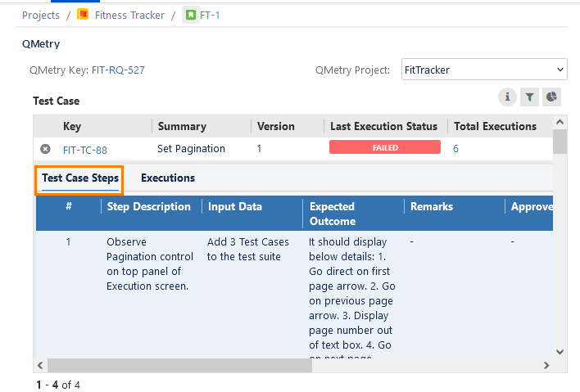Screen dimensions: 580x392
Task: Click the 'Observe Pagination control' step description
Action: coord(150,264)
